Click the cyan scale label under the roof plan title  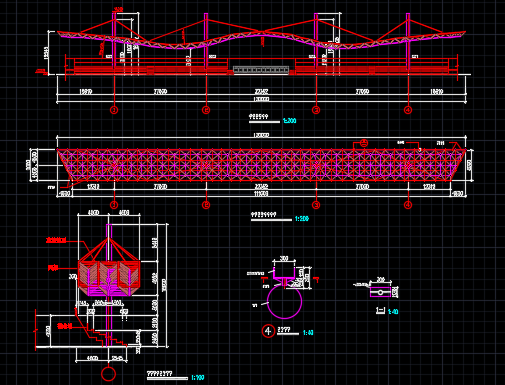coord(302,219)
